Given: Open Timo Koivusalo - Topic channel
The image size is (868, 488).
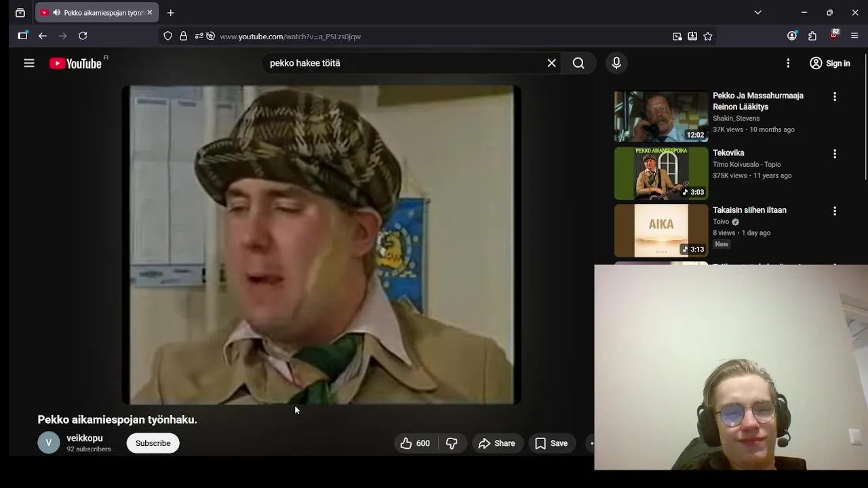Looking at the screenshot, I should pos(747,164).
